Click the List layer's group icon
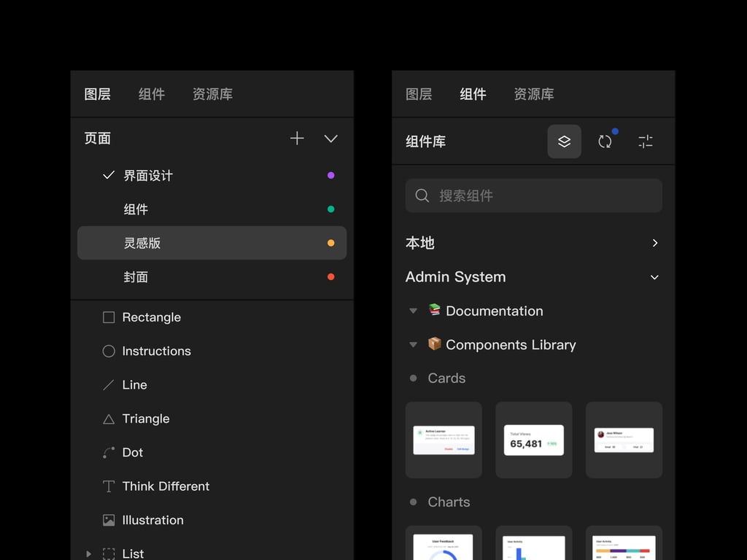Image resolution: width=747 pixels, height=560 pixels. (x=109, y=554)
